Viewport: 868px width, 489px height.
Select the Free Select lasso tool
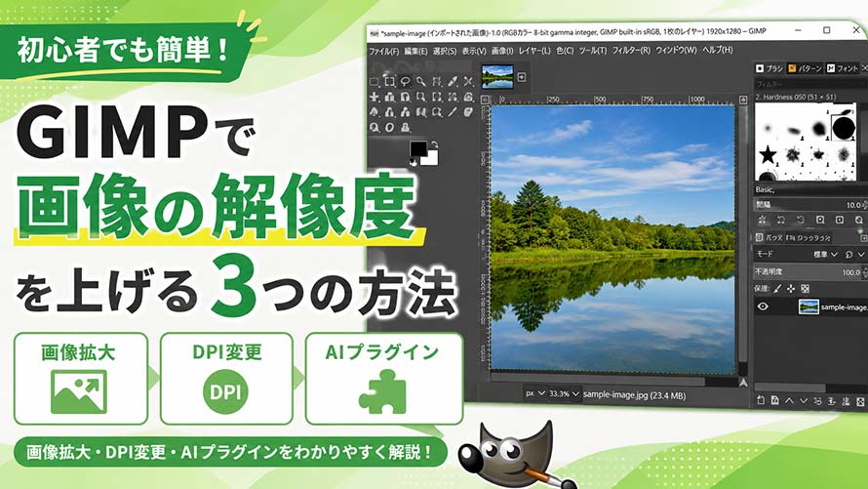click(x=405, y=81)
